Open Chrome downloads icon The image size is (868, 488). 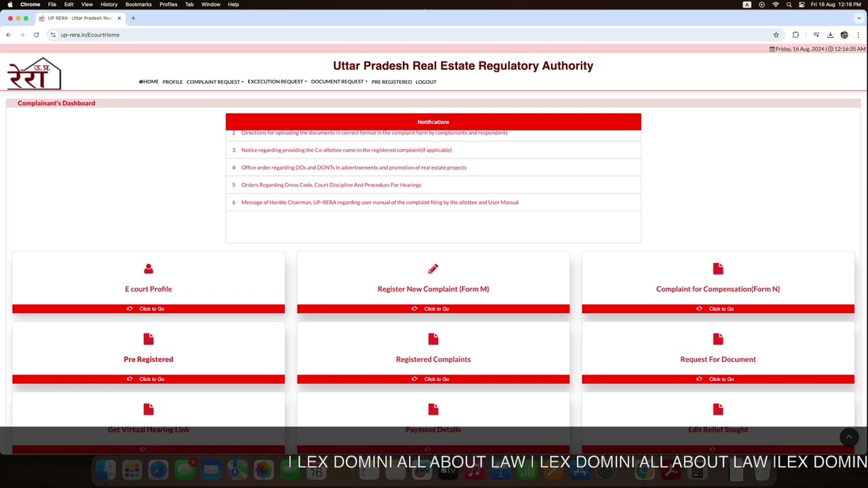click(x=830, y=35)
